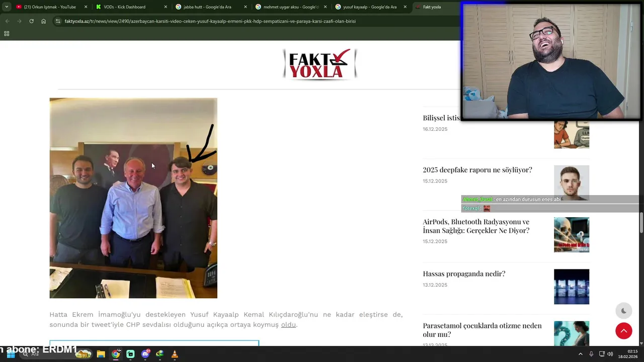Switch to the jabba hutt Google search tab

coord(210,7)
